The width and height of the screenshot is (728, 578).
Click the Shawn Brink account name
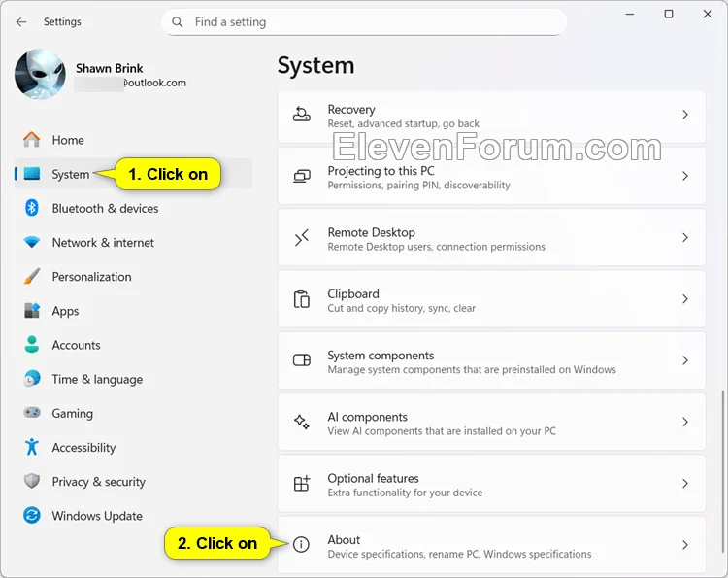pos(109,68)
